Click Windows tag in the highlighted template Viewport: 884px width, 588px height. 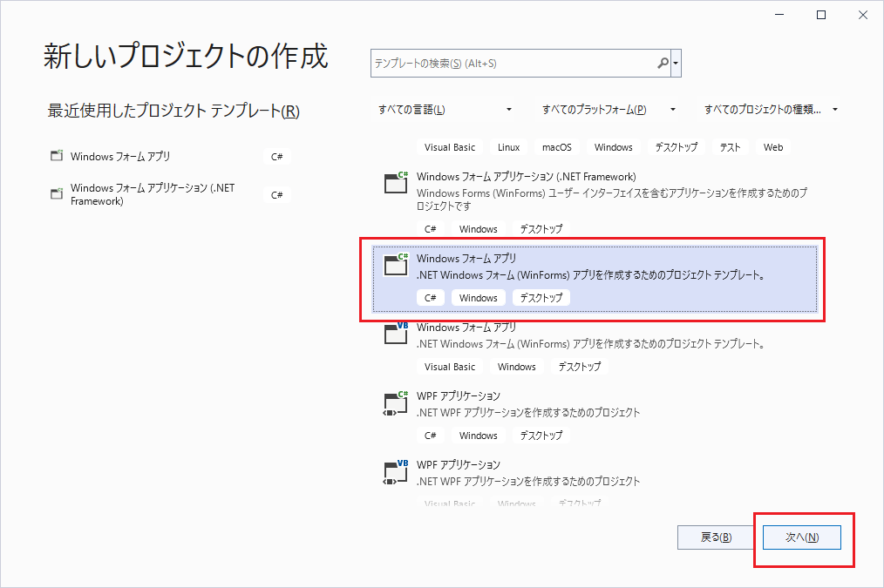(478, 297)
